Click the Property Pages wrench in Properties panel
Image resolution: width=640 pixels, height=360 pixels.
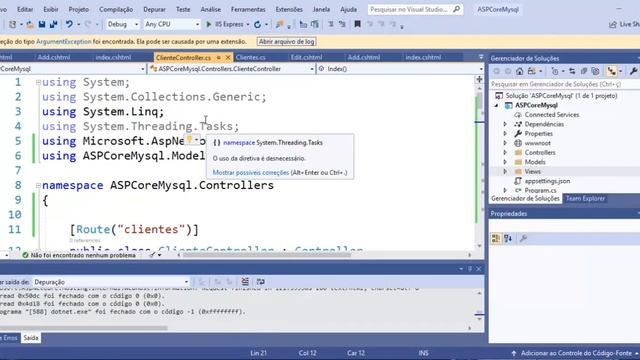[x=523, y=238]
